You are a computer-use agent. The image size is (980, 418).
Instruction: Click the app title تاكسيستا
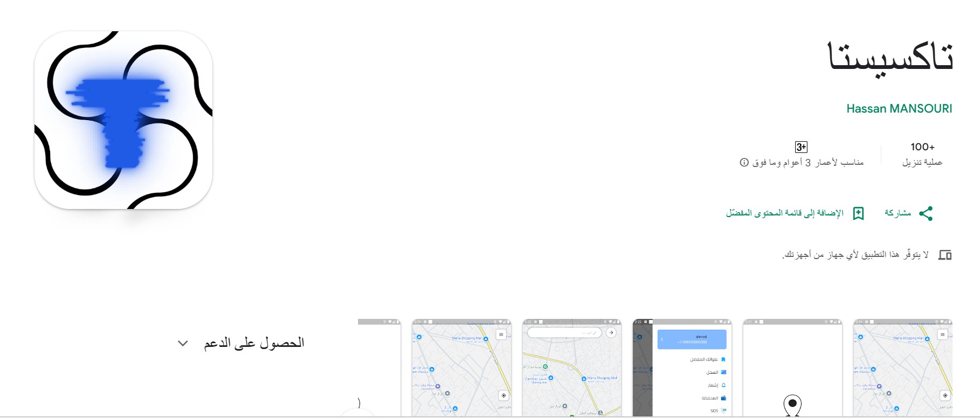890,58
